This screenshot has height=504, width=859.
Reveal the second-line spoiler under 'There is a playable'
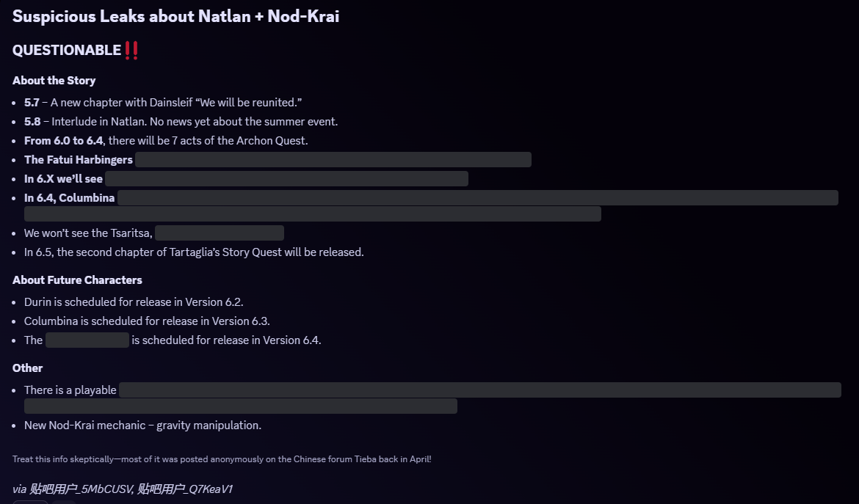coord(241,406)
